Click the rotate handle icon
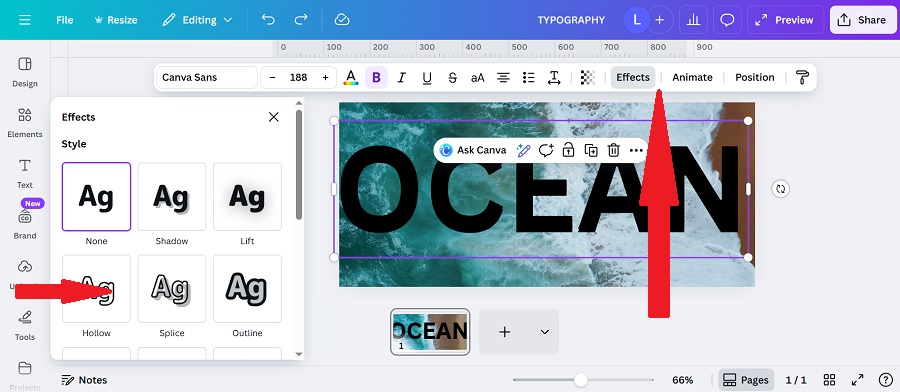900x392 pixels. (x=781, y=189)
